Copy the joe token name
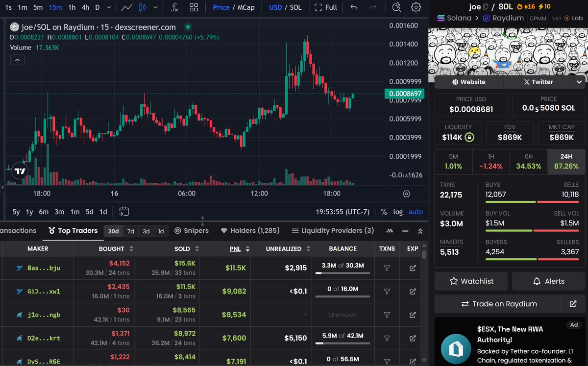The image size is (588, 366). pos(485,7)
